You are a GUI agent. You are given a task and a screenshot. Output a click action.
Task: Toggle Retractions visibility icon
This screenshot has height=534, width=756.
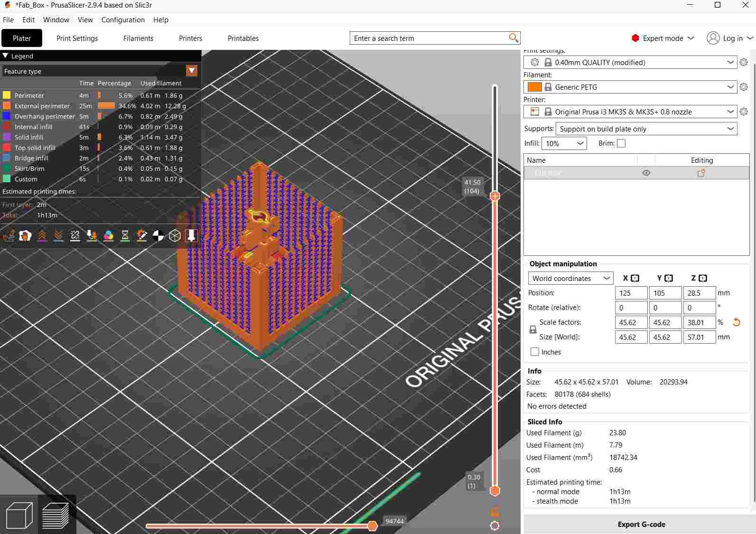[x=42, y=235]
